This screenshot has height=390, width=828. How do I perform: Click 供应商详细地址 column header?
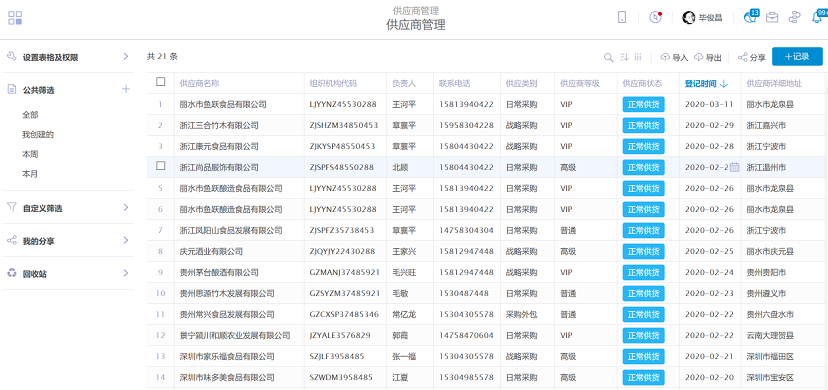pos(774,83)
